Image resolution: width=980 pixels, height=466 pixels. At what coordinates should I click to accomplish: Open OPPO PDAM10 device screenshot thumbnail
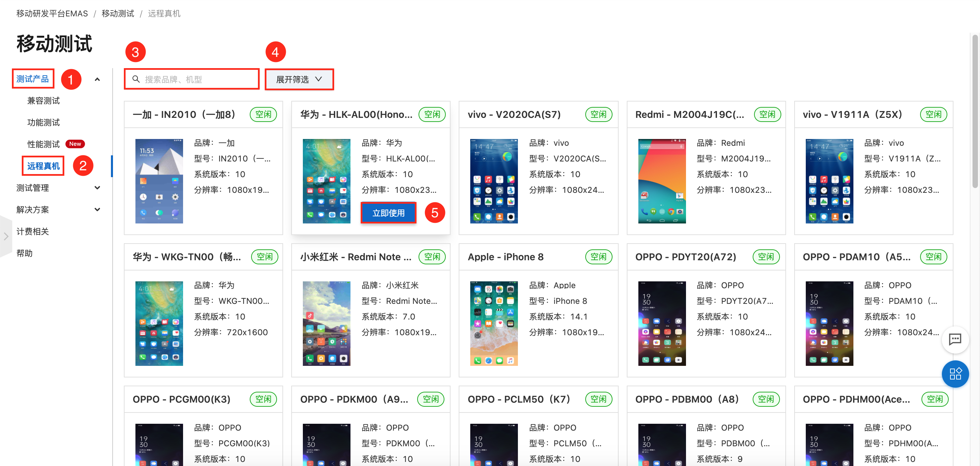829,323
